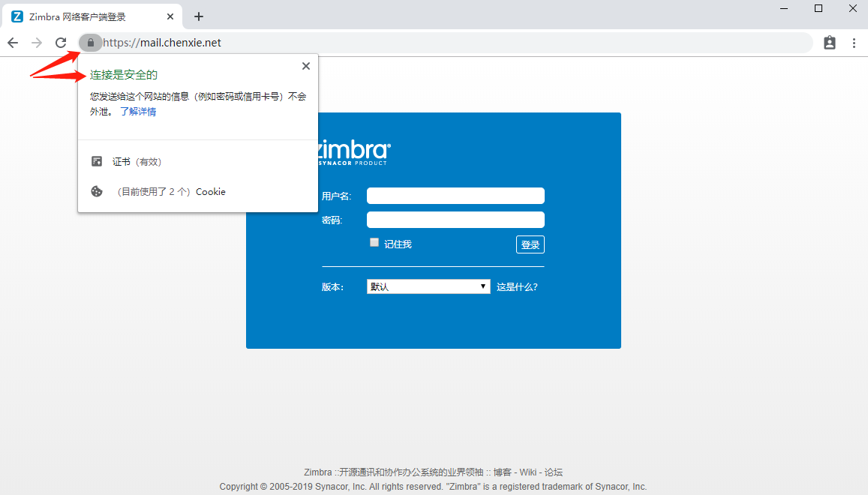Click the browser back arrow
This screenshot has width=868, height=495.
[13, 43]
